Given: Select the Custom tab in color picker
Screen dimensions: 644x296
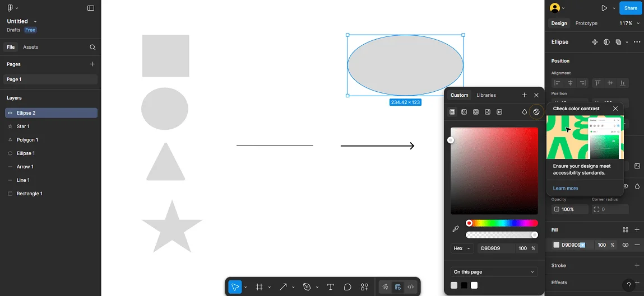Looking at the screenshot, I should pyautogui.click(x=459, y=95).
